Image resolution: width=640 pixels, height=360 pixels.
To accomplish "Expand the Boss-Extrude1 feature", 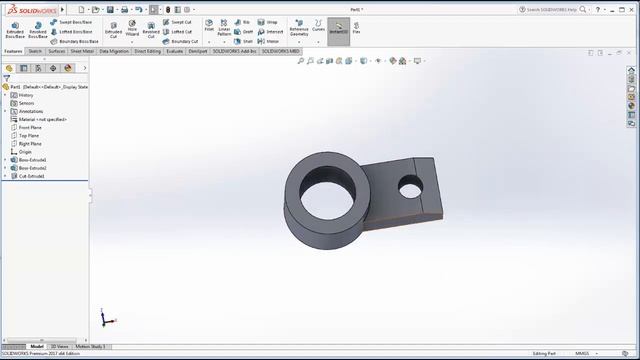I will click(x=5, y=160).
